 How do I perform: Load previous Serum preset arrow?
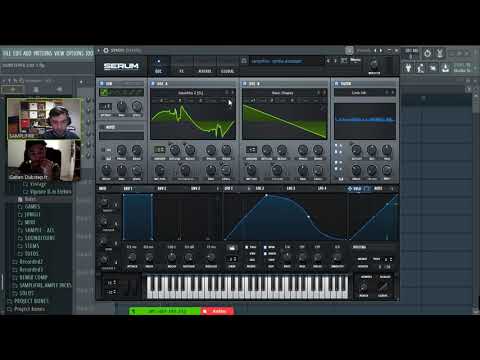(328, 60)
